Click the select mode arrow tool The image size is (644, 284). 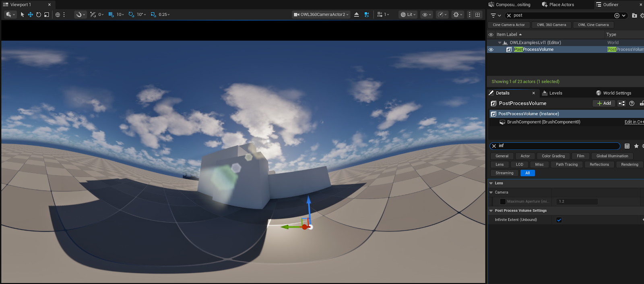tap(22, 15)
